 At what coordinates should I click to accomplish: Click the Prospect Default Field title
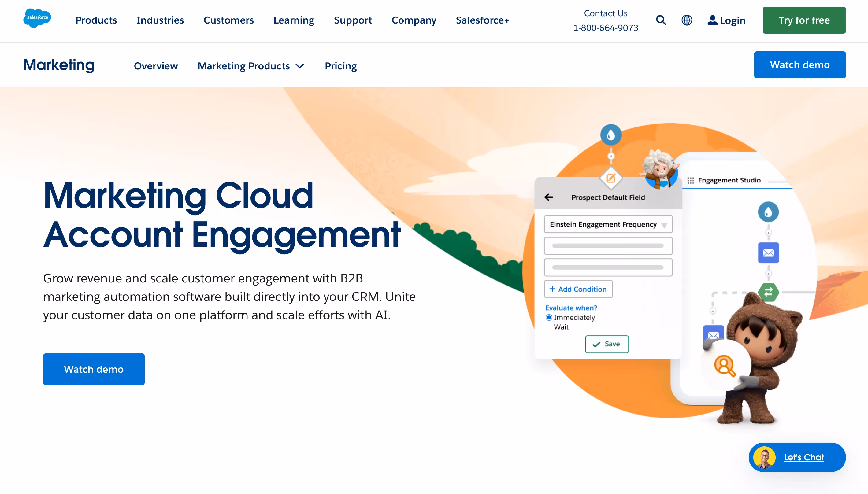[x=608, y=197]
